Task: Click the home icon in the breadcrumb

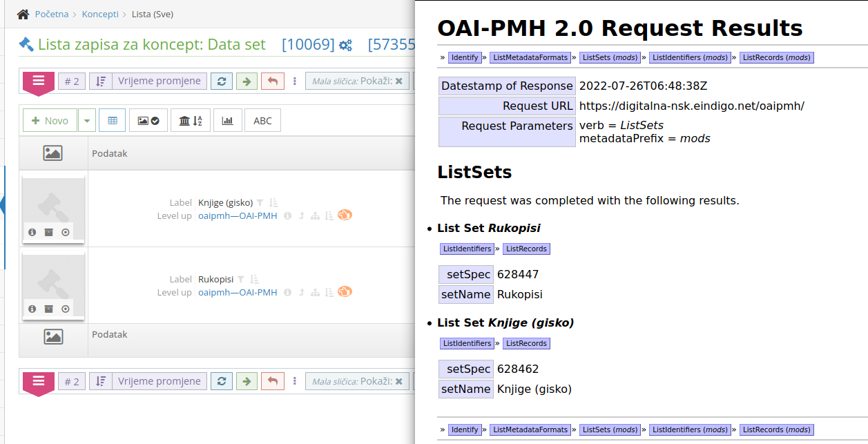Action: point(23,14)
